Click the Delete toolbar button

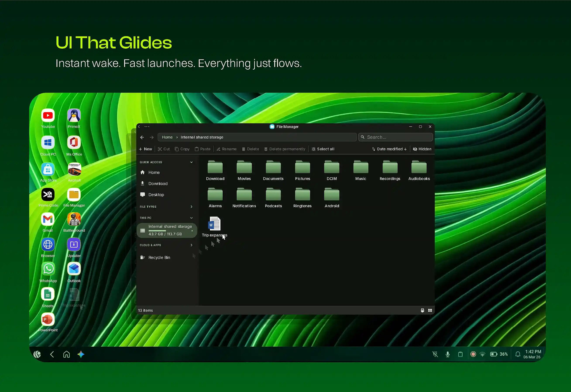coord(250,149)
